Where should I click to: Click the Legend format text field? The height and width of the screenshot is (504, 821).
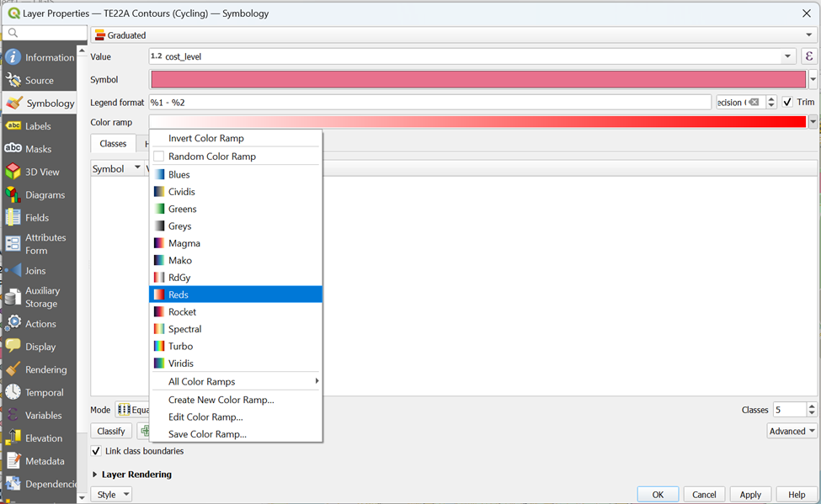tap(429, 103)
